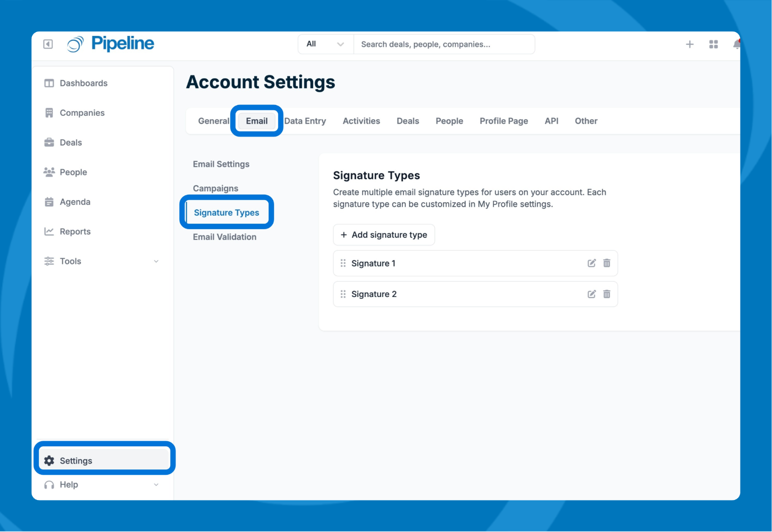This screenshot has height=532, width=772.
Task: Delete Signature 2 using the trash icon
Action: point(606,294)
